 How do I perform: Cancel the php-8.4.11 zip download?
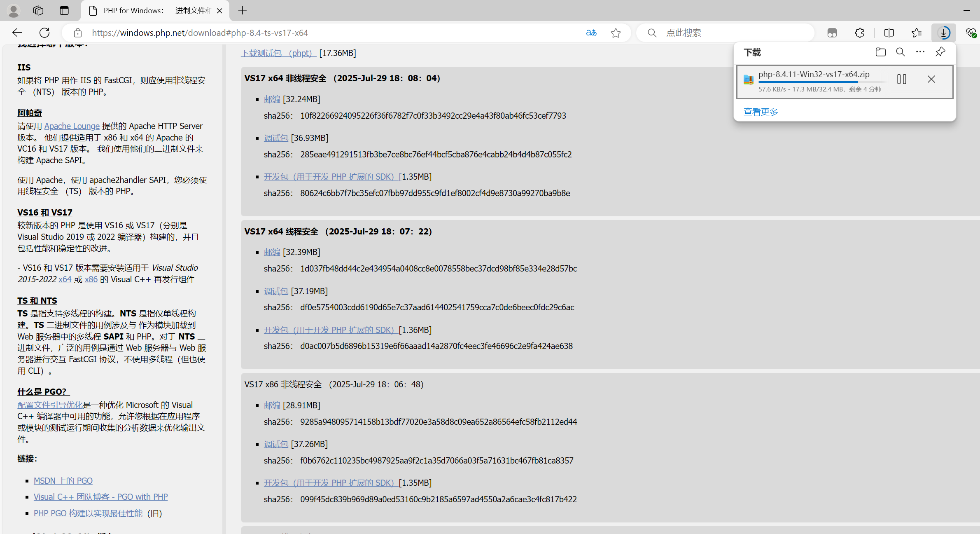[x=931, y=79]
